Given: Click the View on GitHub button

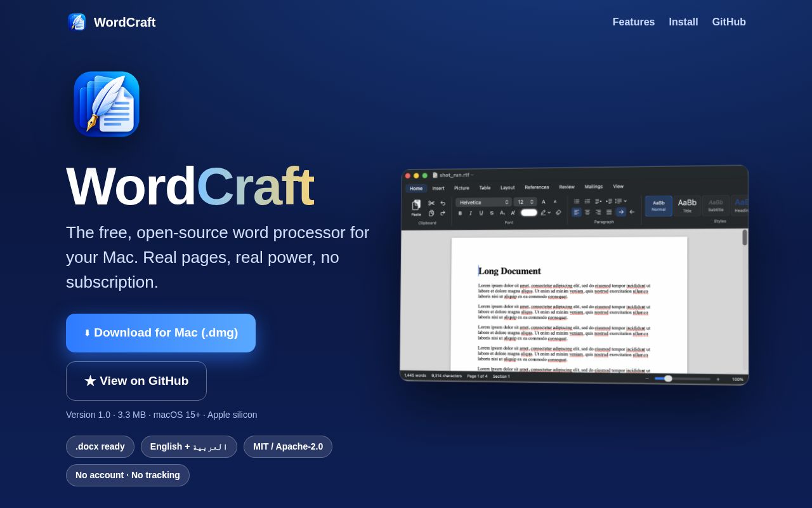Looking at the screenshot, I should (136, 381).
